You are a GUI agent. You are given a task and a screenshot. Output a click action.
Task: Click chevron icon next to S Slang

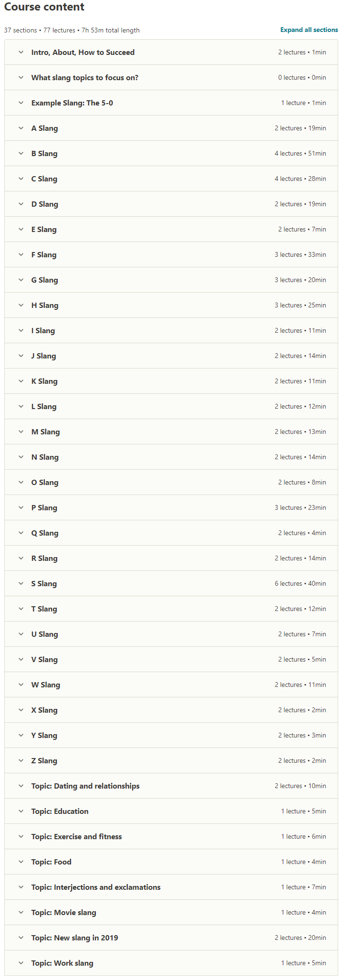pos(21,583)
